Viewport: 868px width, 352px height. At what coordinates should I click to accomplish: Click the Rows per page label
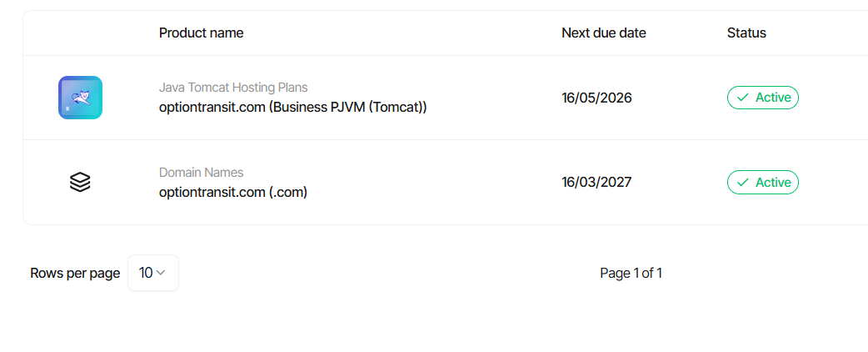tap(75, 273)
